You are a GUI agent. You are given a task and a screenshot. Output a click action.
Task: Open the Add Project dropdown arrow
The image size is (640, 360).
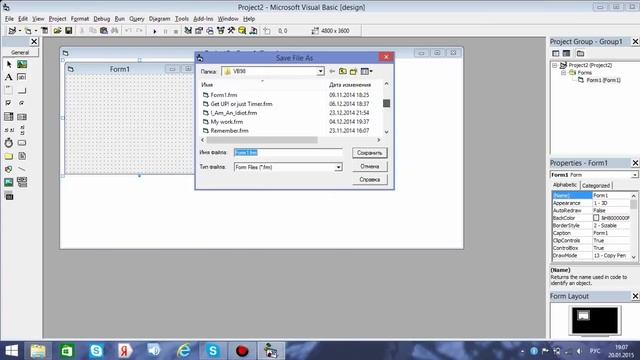coord(20,31)
